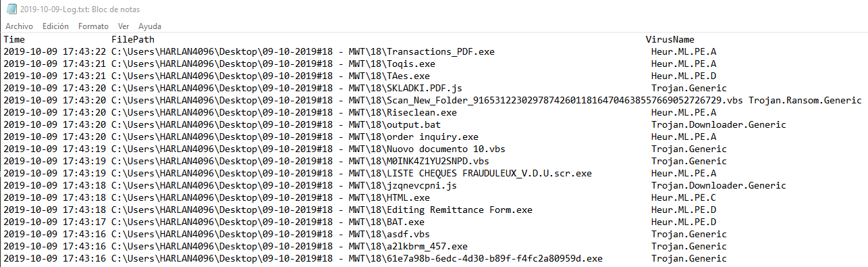Click the Notepad icon in title bar
The width and height of the screenshot is (868, 267).
tap(9, 8)
